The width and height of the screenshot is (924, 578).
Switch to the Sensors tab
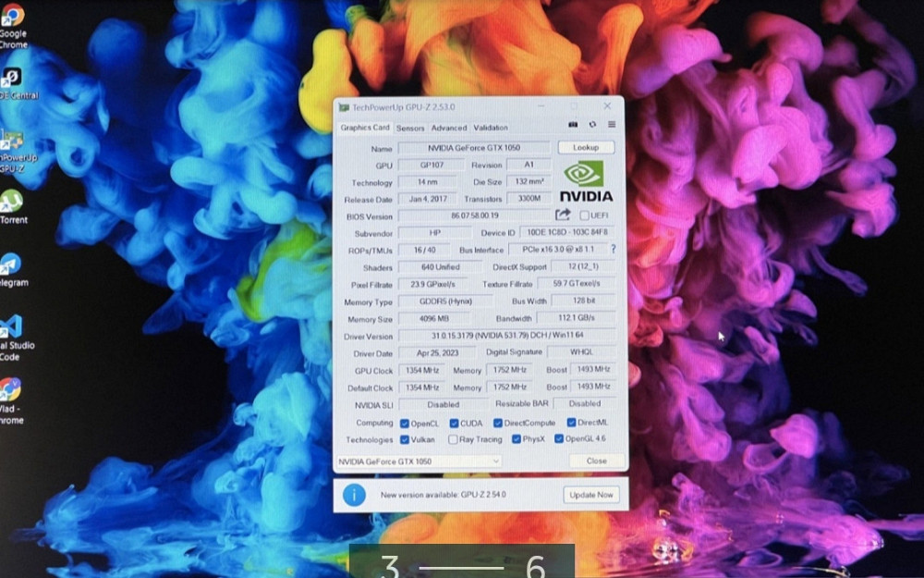(x=410, y=128)
